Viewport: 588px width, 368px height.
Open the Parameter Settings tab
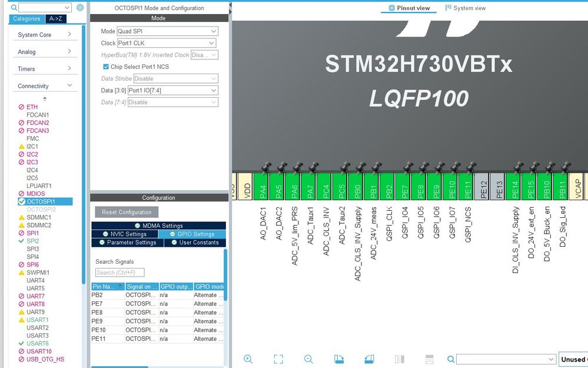coord(128,243)
